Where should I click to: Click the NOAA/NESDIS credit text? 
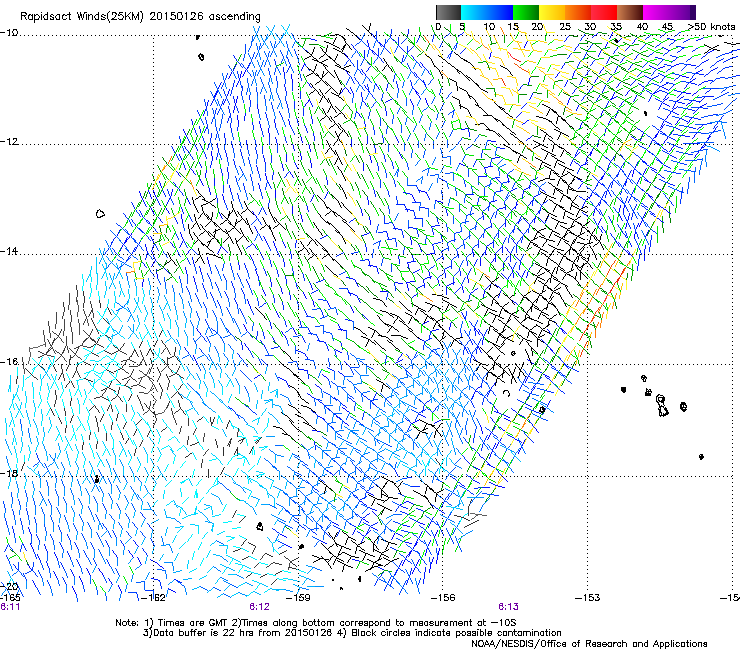tap(589, 644)
